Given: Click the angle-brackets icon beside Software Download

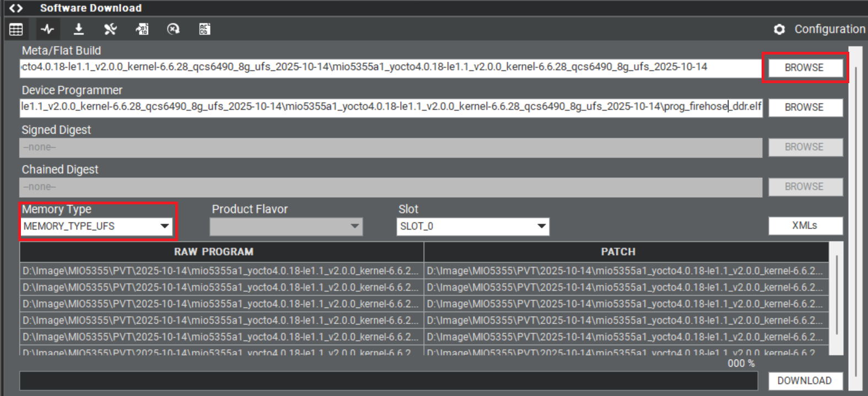Looking at the screenshot, I should click(x=16, y=8).
